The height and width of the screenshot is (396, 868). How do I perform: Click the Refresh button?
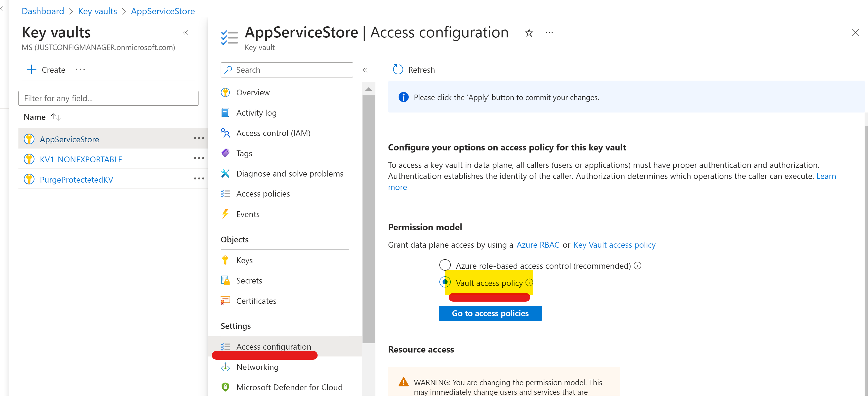pyautogui.click(x=414, y=70)
